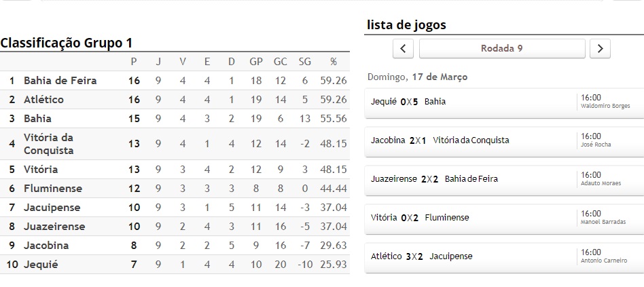Screen dimensions: 644x287
Task: View Atlético 3x2 Jacuipense match details
Action: click(421, 256)
